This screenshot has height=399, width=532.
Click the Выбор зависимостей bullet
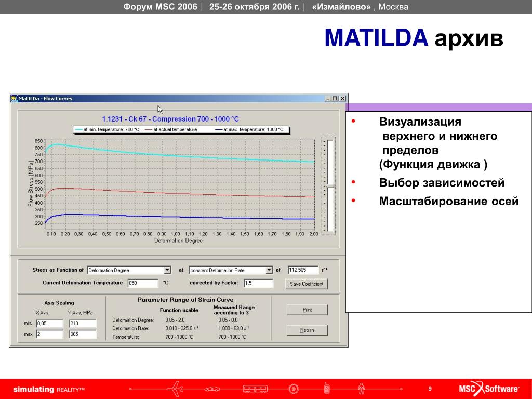point(442,183)
